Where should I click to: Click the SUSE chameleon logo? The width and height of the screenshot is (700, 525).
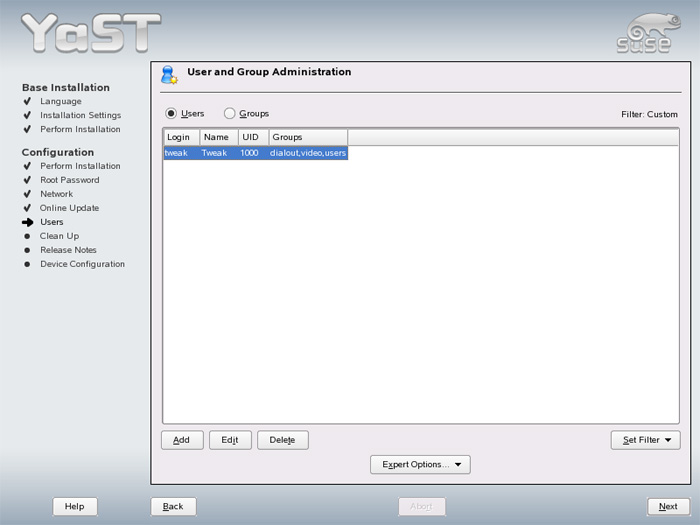650,33
